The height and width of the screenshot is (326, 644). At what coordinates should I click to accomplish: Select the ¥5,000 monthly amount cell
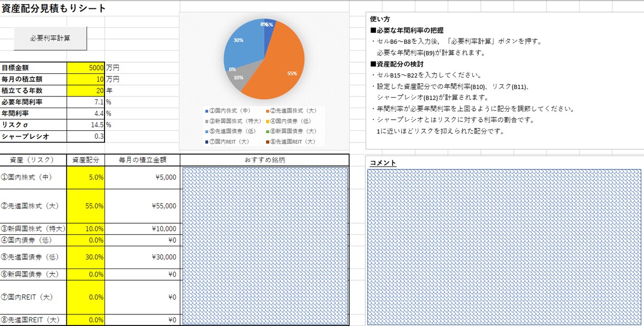click(143, 178)
